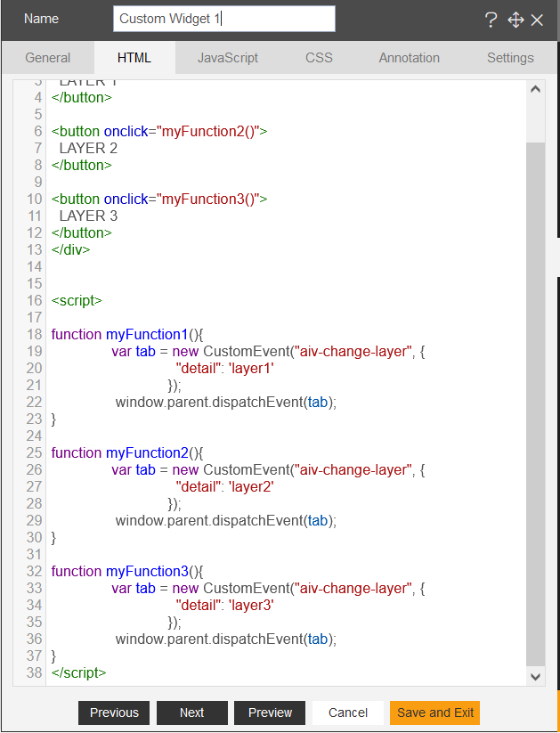
Task: Switch to the General tab
Action: click(x=48, y=58)
